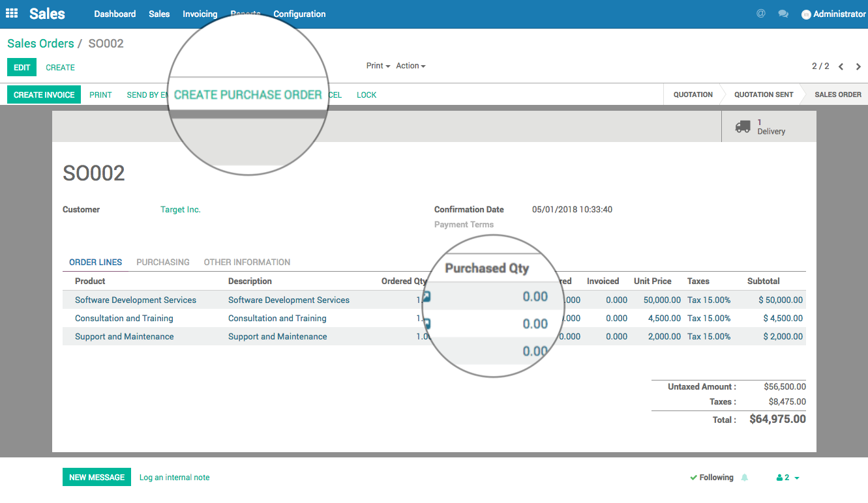This screenshot has width=868, height=503.
Task: Click the Taxes column header
Action: pos(698,281)
